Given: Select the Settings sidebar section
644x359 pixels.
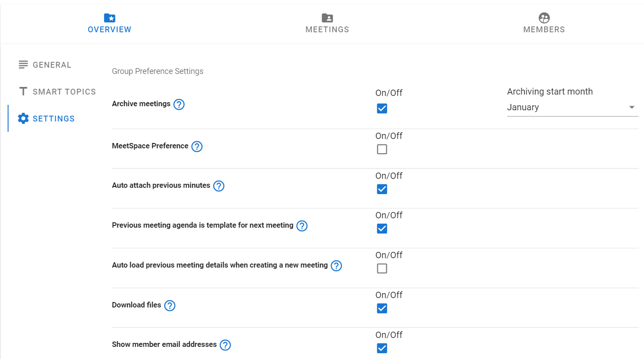Looking at the screenshot, I should coord(46,119).
